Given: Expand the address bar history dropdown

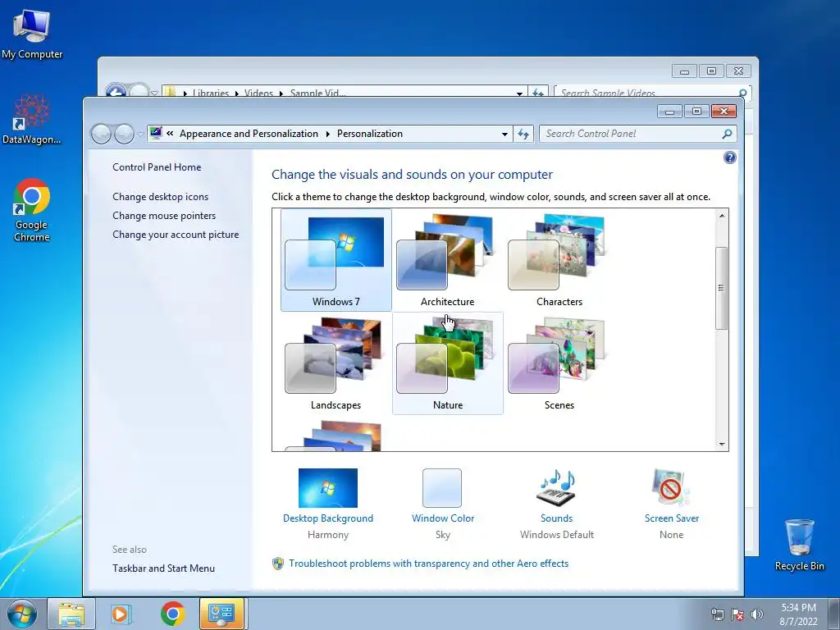Looking at the screenshot, I should click(x=504, y=134).
